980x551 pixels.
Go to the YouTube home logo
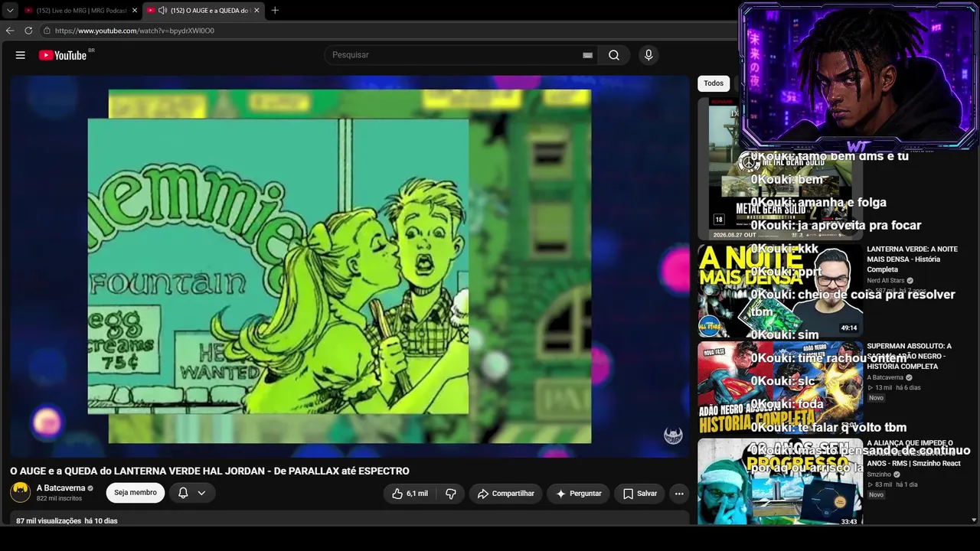(63, 55)
